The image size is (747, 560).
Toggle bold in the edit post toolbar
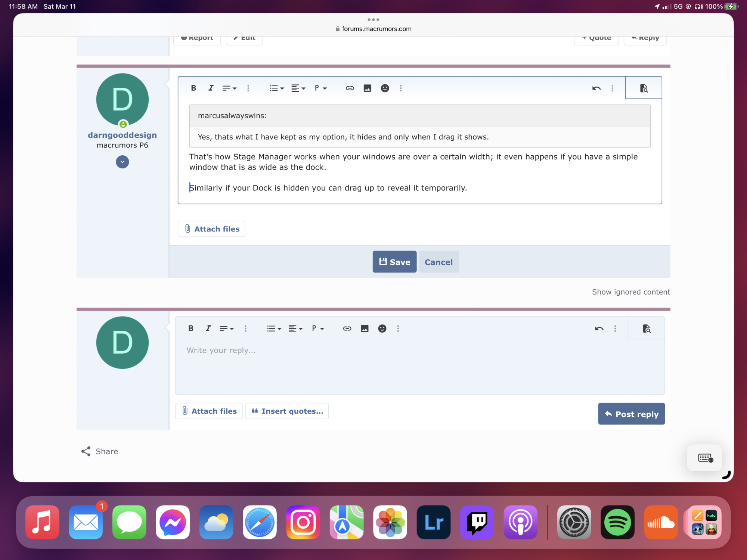tap(193, 88)
